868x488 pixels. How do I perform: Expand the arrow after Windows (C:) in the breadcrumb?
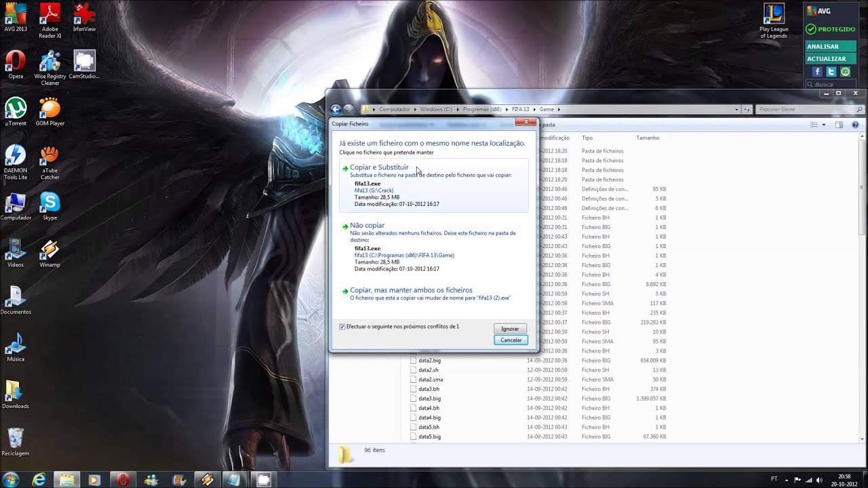[x=458, y=109]
